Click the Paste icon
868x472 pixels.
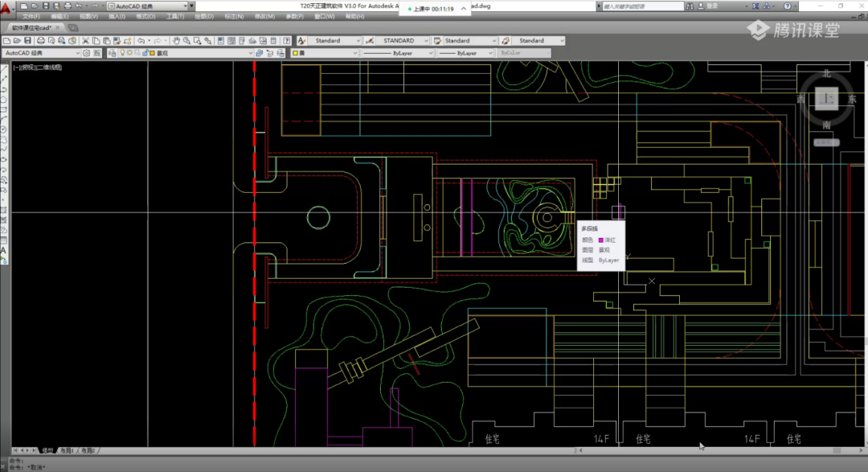tap(106, 41)
